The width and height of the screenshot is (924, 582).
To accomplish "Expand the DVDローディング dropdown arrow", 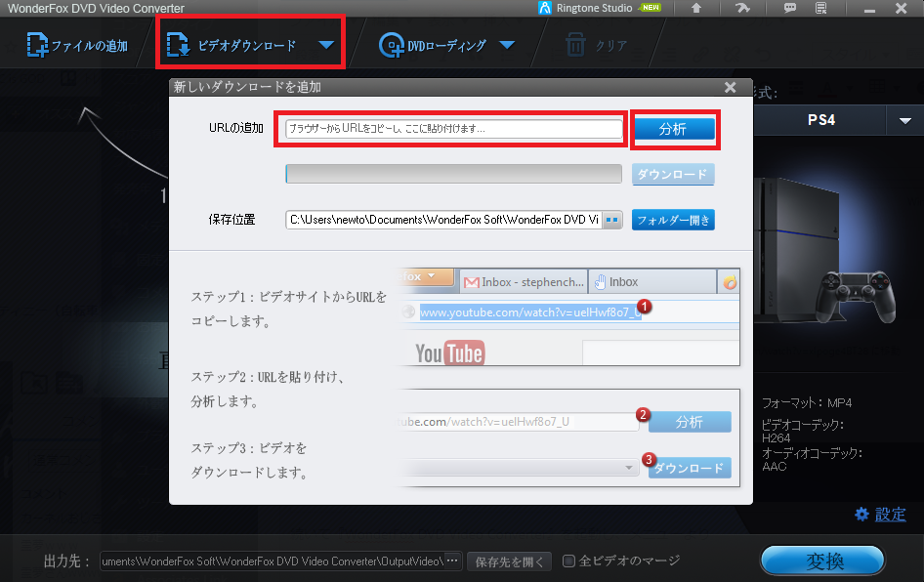I will [x=507, y=45].
